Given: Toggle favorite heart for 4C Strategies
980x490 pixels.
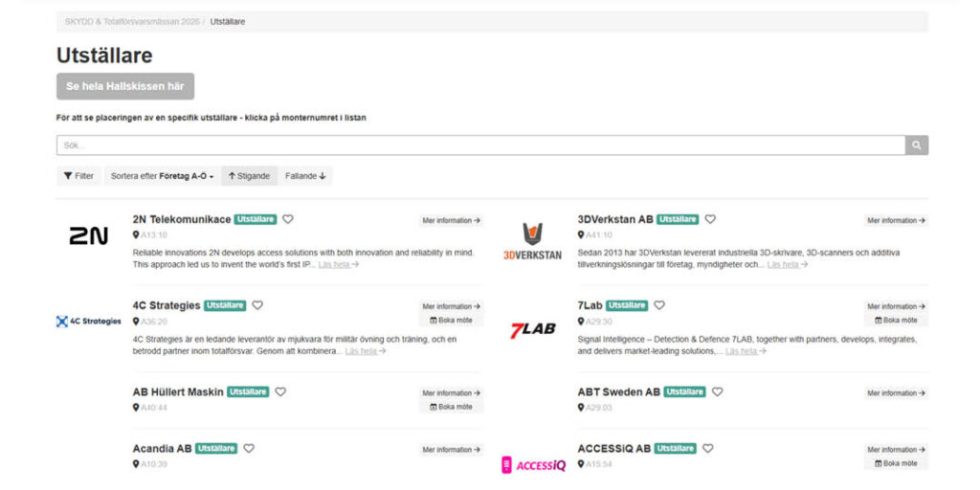Looking at the screenshot, I should tap(257, 305).
